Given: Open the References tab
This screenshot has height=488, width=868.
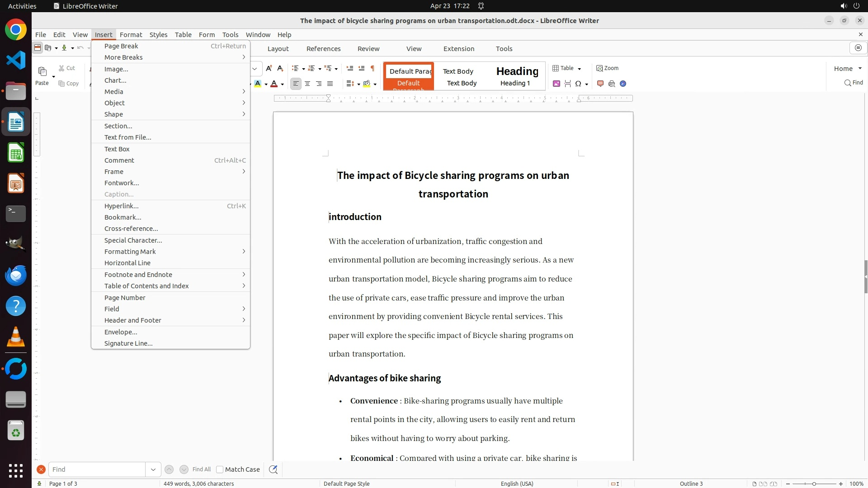Looking at the screenshot, I should 323,49.
